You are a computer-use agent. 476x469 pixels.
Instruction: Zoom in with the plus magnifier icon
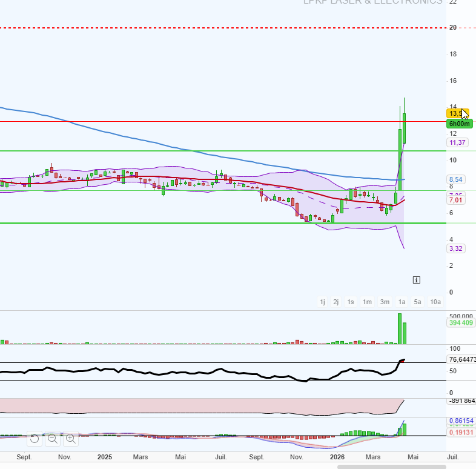point(71,439)
